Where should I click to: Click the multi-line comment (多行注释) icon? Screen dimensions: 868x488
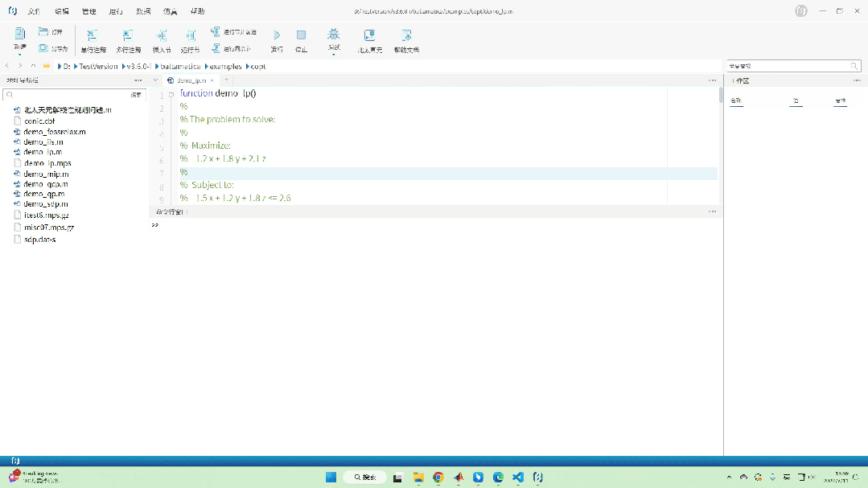point(128,35)
